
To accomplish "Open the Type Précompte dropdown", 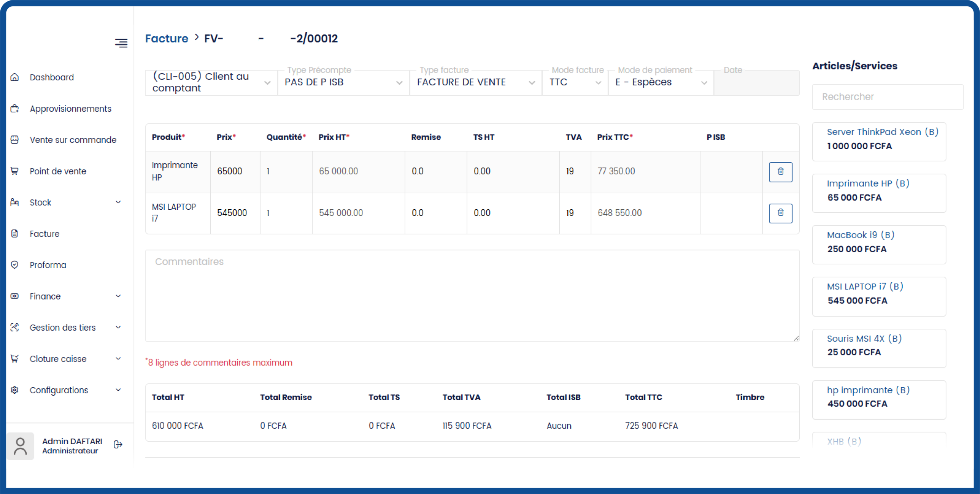I will coord(343,83).
